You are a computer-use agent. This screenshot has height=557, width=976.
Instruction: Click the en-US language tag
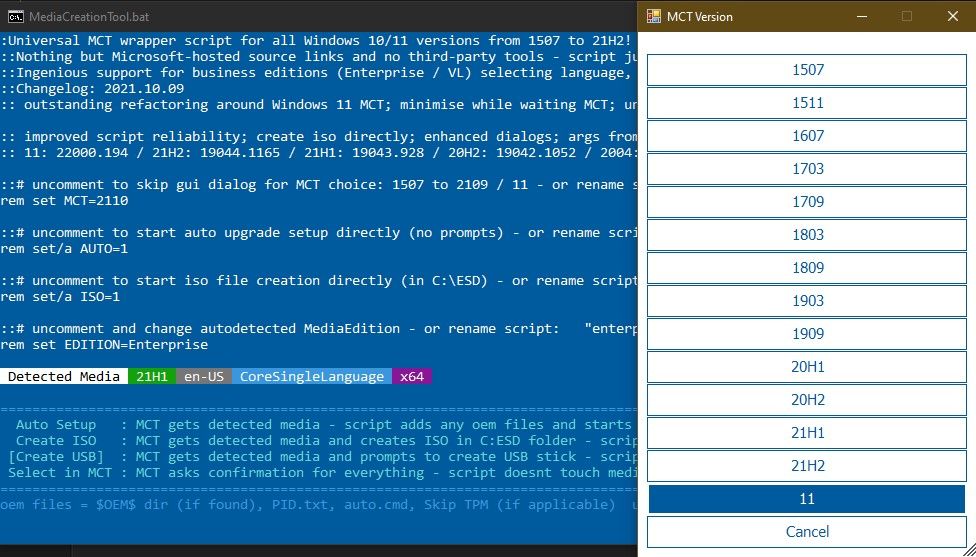click(x=204, y=377)
